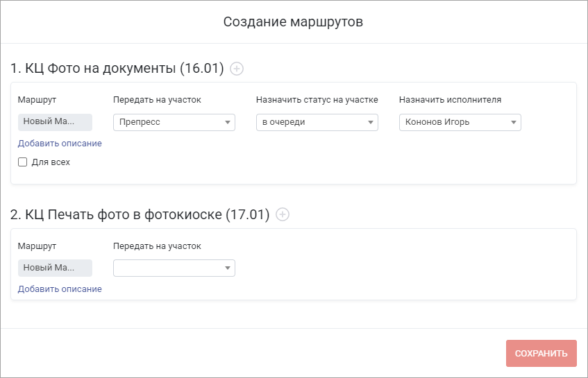Select Новый Ма... route field in second section
Screen dimensions: 588x378
tap(55, 268)
